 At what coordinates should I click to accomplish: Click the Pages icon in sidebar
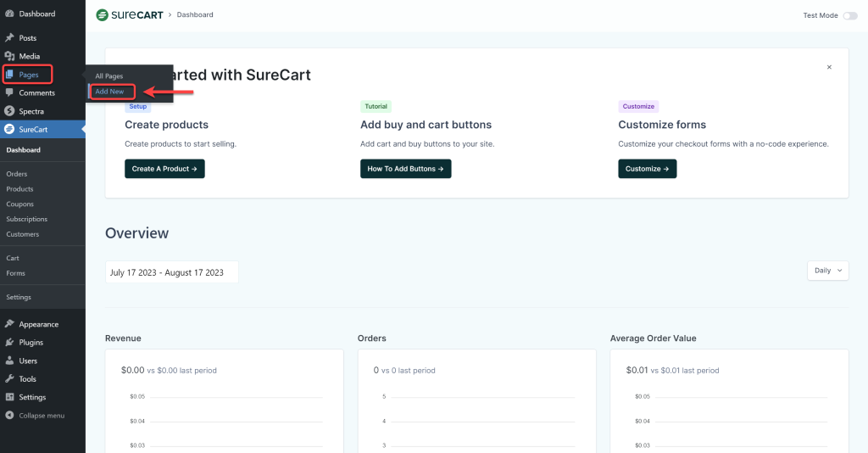(9, 74)
